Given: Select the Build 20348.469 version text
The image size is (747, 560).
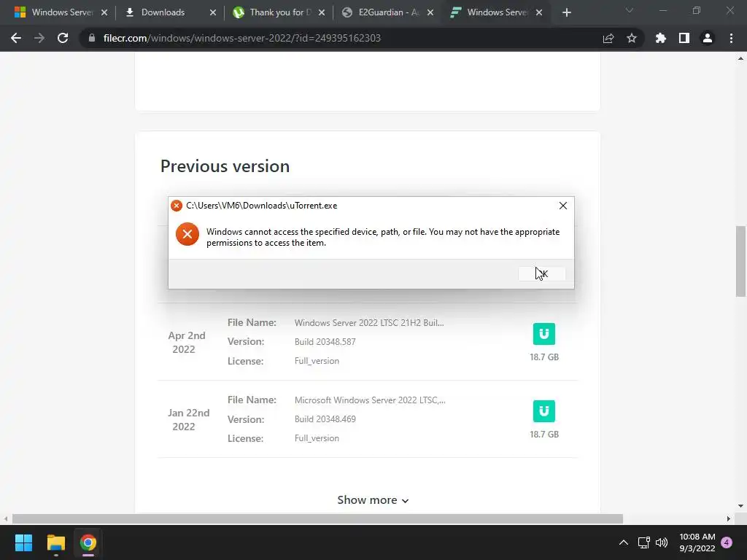Looking at the screenshot, I should pyautogui.click(x=325, y=419).
